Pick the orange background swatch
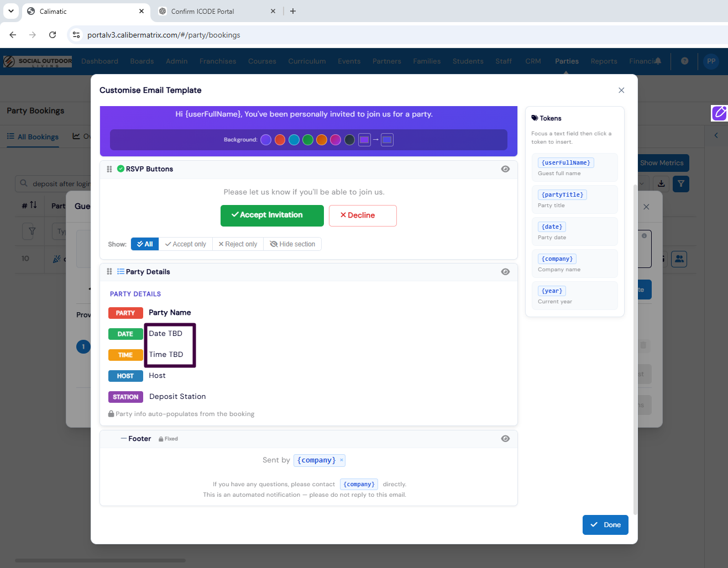The width and height of the screenshot is (728, 568). coord(322,140)
